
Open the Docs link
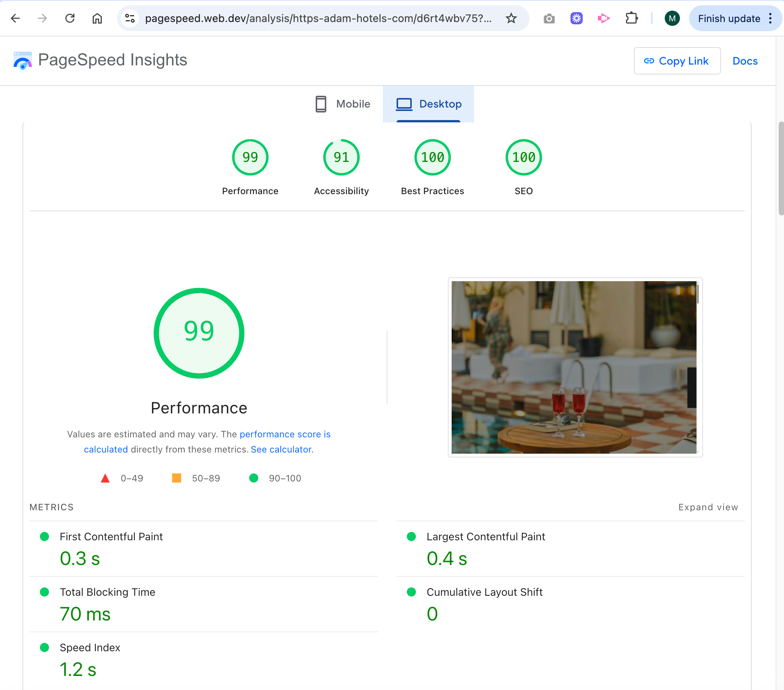click(745, 61)
